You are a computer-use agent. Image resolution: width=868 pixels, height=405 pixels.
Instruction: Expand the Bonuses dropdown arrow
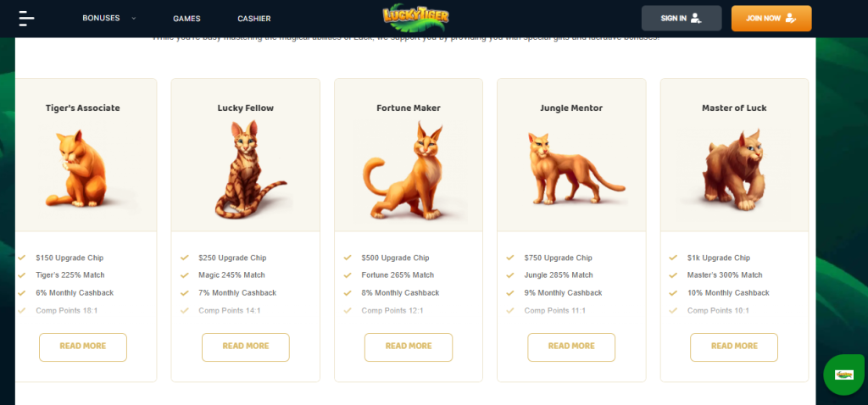click(x=133, y=19)
